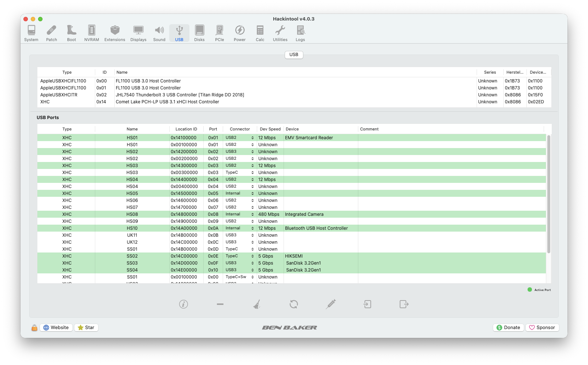Click the Series column header
The height and width of the screenshot is (365, 588).
point(490,72)
